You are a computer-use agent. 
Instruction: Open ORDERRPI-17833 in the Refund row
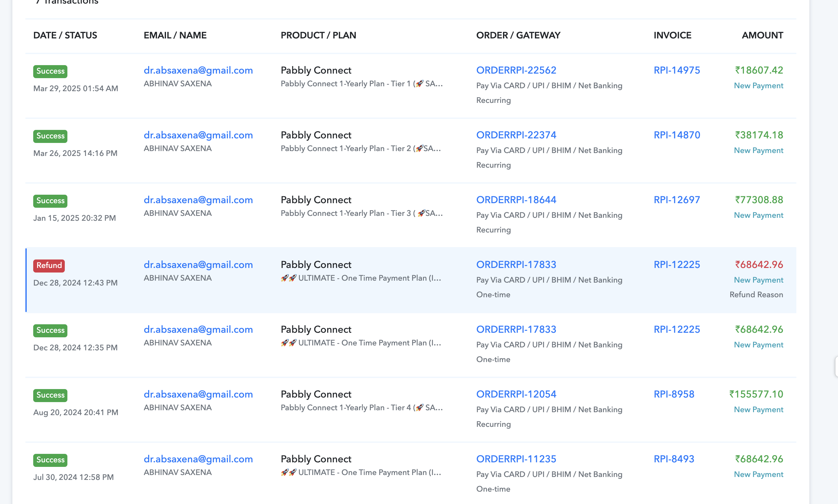click(x=516, y=265)
